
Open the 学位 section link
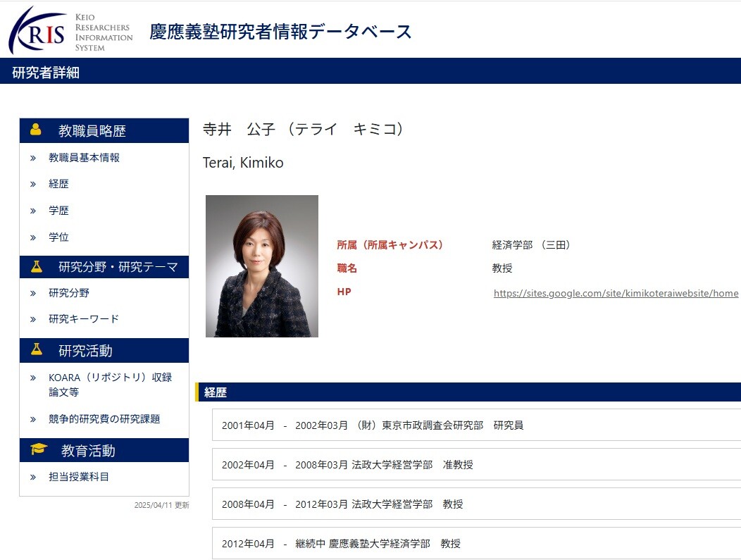(x=58, y=237)
